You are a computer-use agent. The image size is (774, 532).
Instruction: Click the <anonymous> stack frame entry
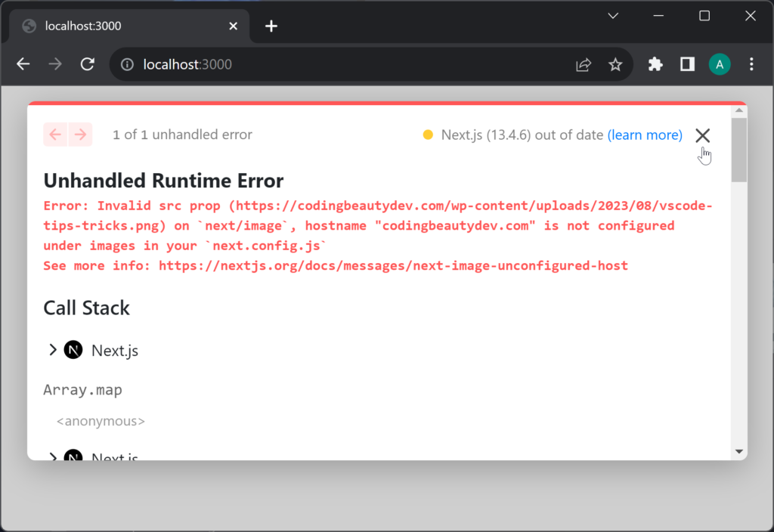101,421
